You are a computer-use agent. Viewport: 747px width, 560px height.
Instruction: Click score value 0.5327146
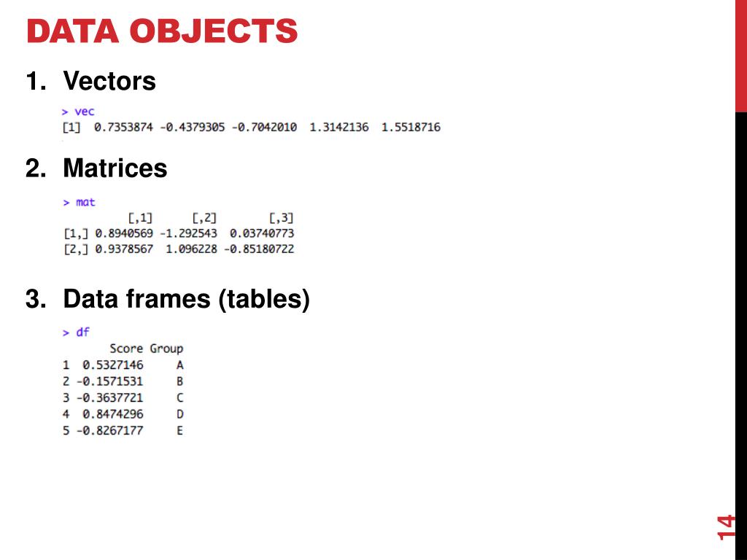click(112, 365)
